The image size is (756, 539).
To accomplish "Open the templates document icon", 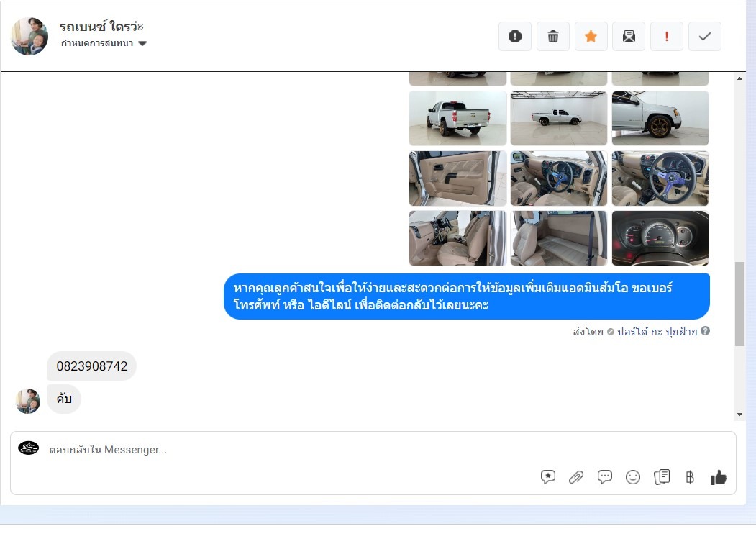I will (x=662, y=476).
